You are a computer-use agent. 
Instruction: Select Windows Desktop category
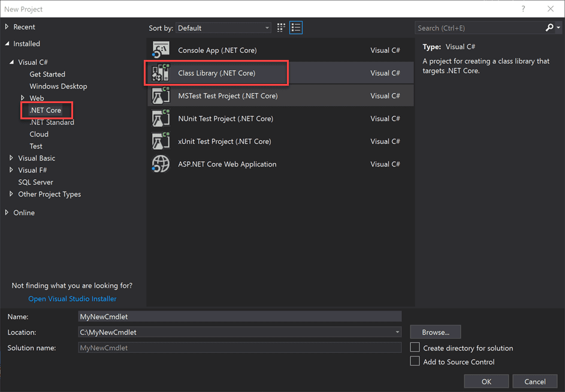[x=58, y=86]
